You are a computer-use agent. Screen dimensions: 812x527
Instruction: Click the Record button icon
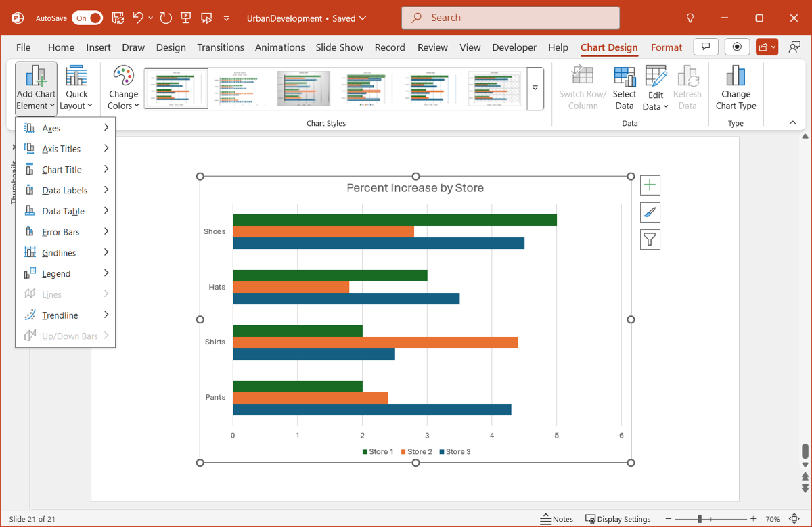pos(737,47)
